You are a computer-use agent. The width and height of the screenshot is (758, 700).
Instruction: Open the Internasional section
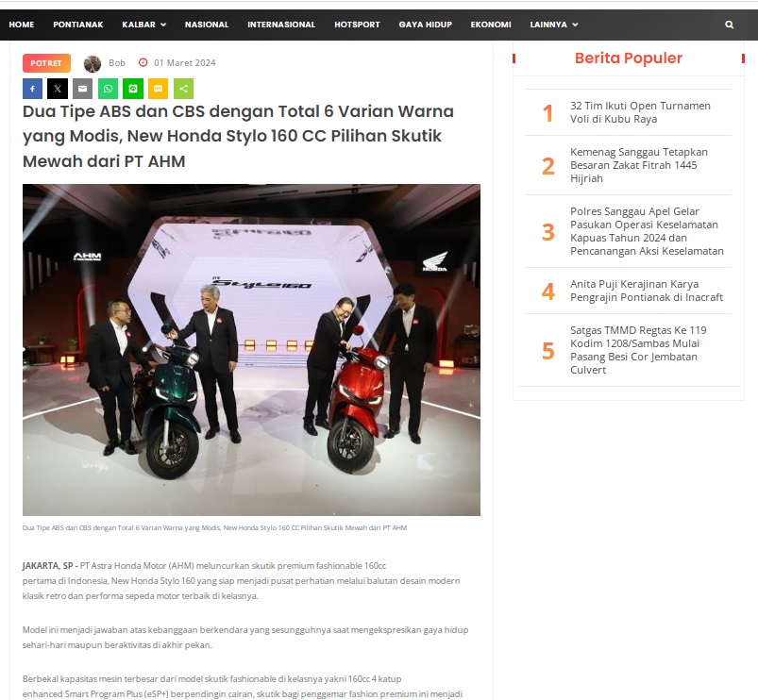281,25
